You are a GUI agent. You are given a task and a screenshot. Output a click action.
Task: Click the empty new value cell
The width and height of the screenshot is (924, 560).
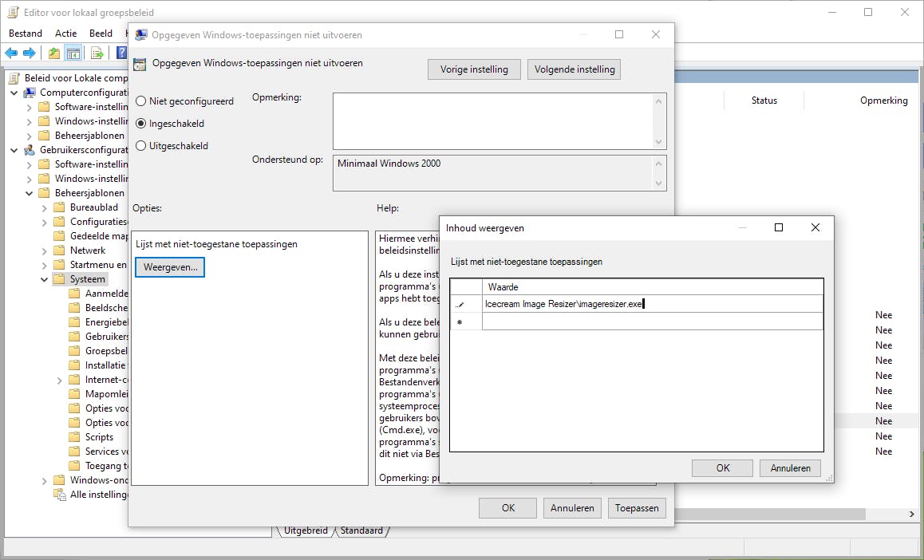pyautogui.click(x=653, y=321)
